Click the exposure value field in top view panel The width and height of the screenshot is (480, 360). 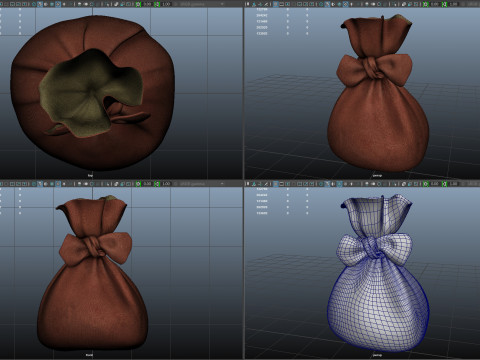(147, 4)
